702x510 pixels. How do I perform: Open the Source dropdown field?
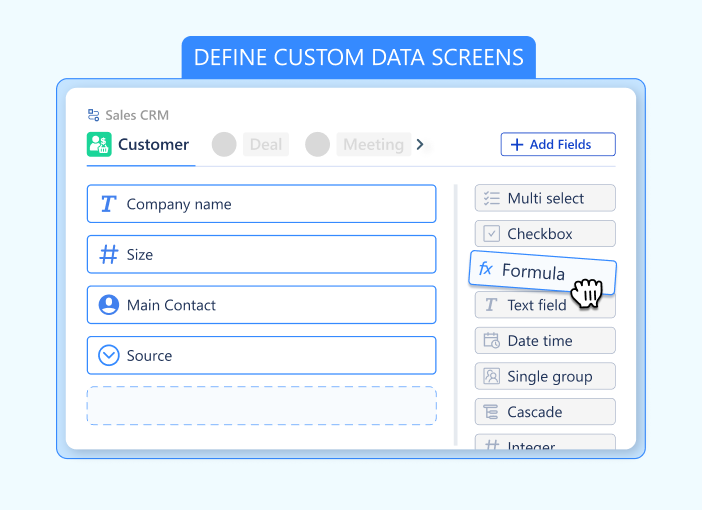pos(261,355)
